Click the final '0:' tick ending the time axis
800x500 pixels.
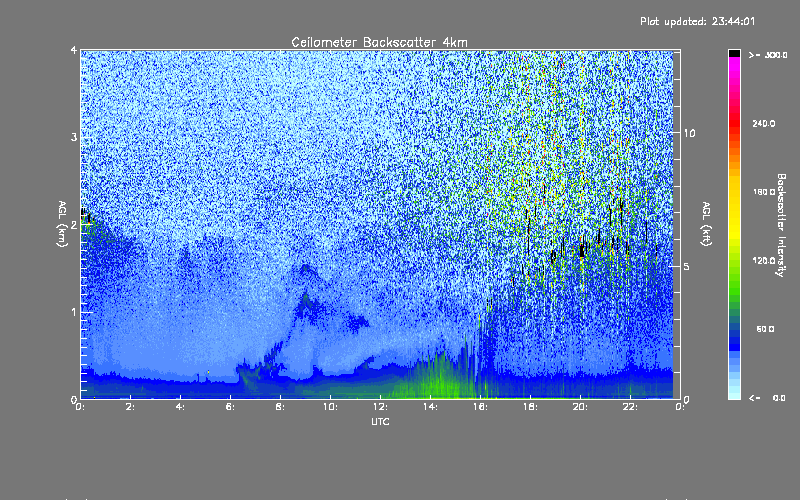click(680, 407)
